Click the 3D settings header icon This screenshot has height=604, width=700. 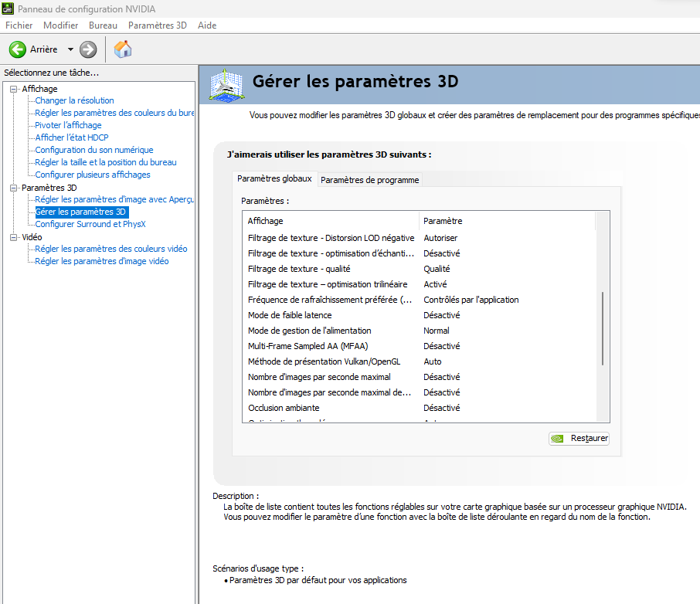click(227, 83)
